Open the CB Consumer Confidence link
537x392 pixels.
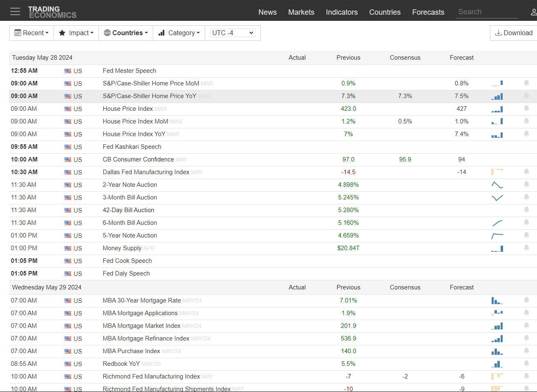(138, 159)
